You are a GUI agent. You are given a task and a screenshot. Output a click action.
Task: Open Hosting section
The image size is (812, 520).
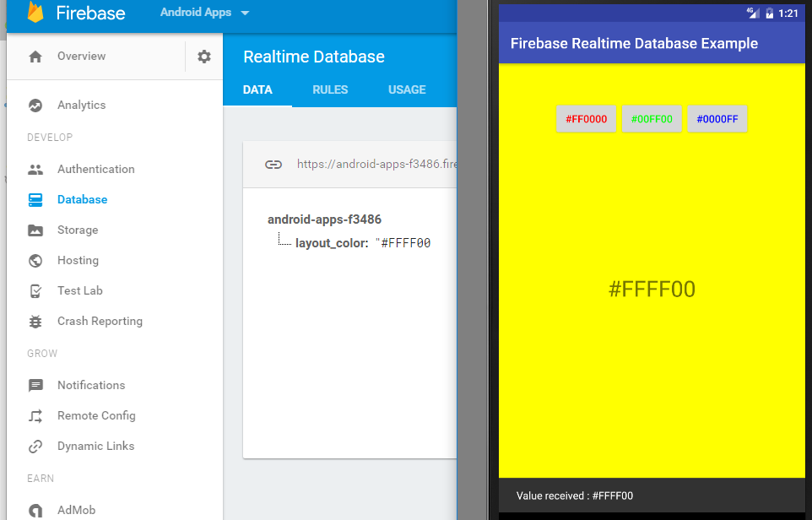click(x=78, y=260)
